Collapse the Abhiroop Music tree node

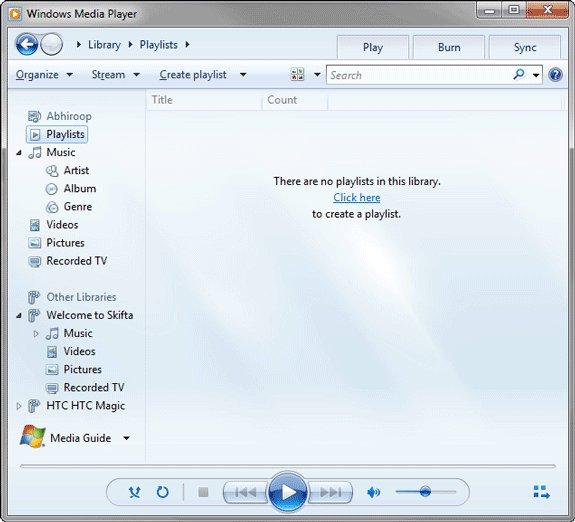19,153
